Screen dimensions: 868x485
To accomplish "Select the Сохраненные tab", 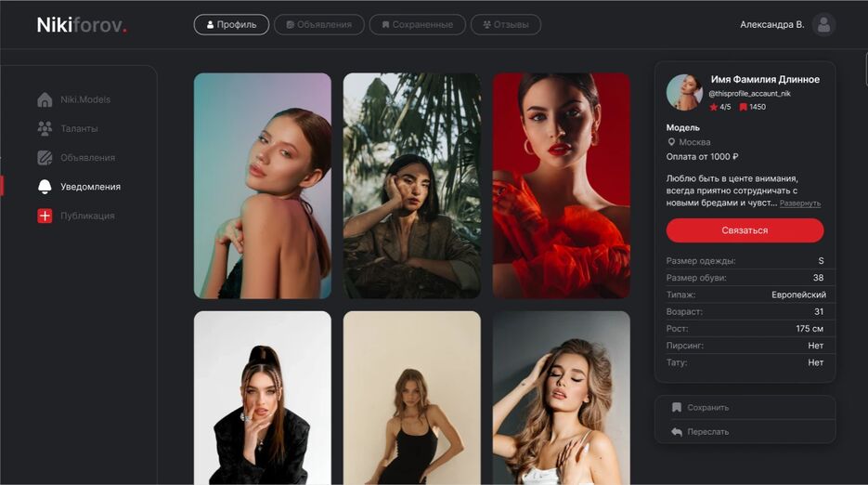I will tap(417, 25).
